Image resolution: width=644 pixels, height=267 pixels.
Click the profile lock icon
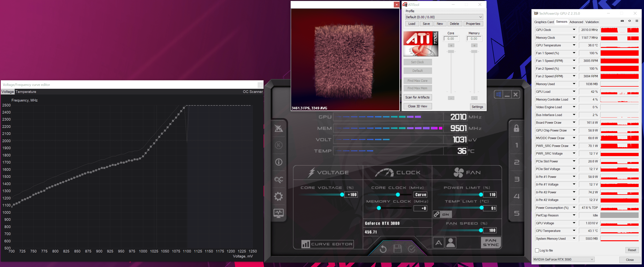coord(516,128)
